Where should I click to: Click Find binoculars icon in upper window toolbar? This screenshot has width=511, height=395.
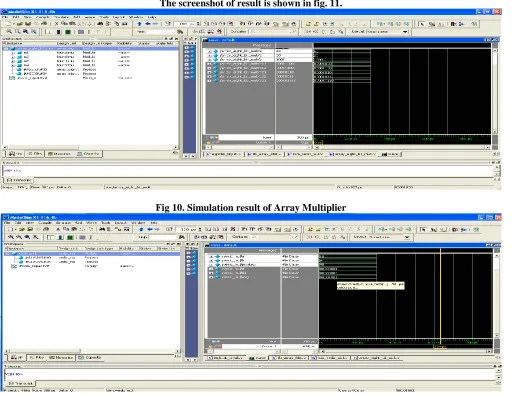click(x=100, y=24)
